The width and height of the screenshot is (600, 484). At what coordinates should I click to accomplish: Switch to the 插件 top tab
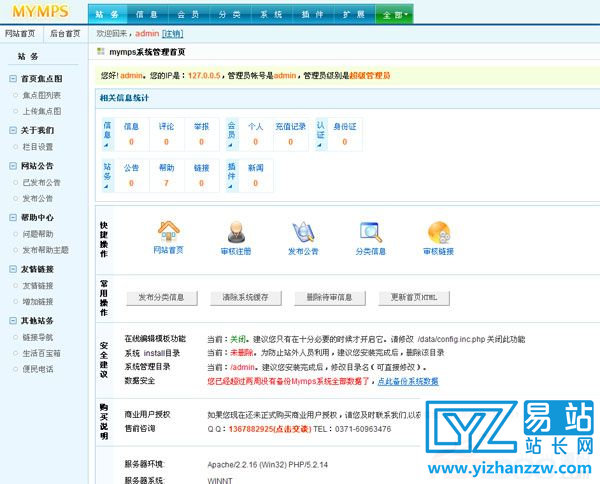click(313, 15)
